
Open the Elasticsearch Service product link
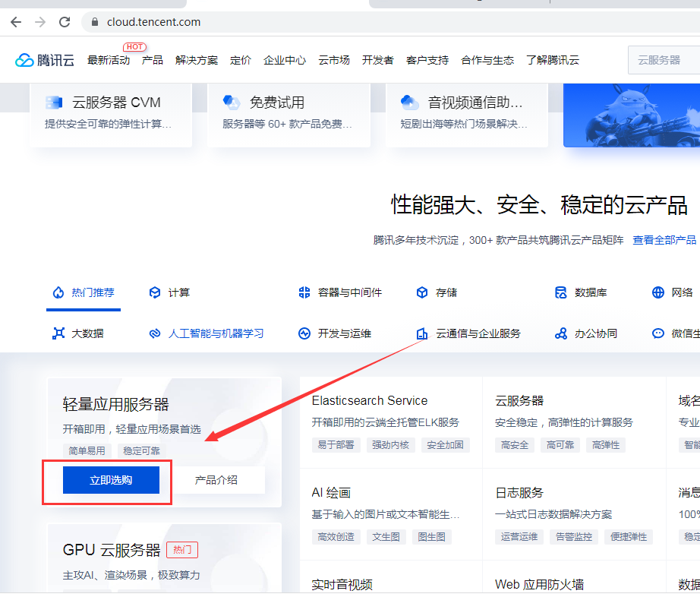click(x=370, y=400)
